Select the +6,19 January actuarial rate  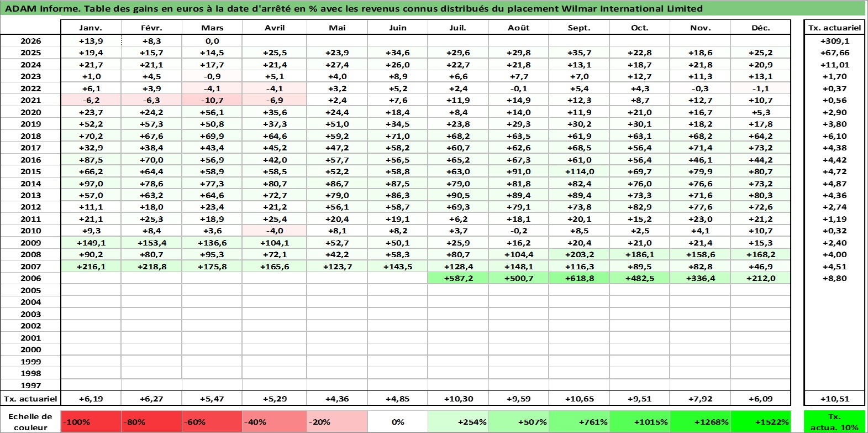tap(91, 399)
